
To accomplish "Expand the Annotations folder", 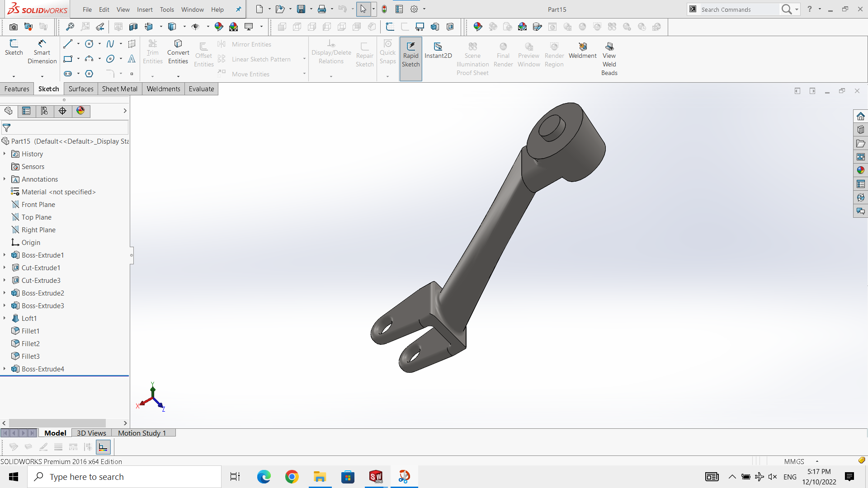I will click(x=5, y=179).
